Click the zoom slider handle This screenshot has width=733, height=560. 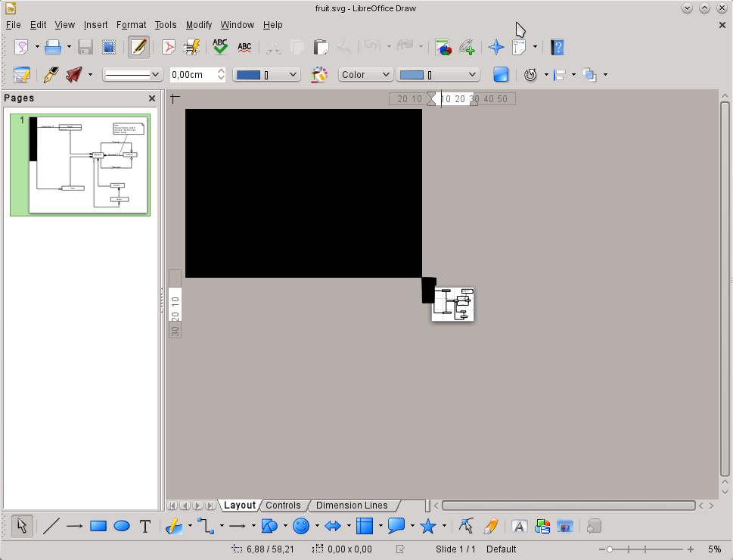[610, 549]
